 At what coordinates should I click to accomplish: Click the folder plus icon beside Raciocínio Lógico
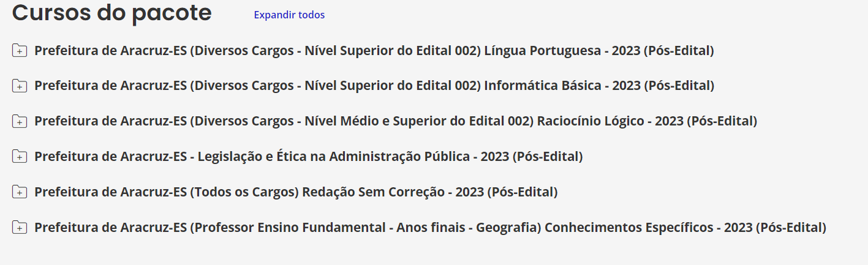pyautogui.click(x=20, y=122)
